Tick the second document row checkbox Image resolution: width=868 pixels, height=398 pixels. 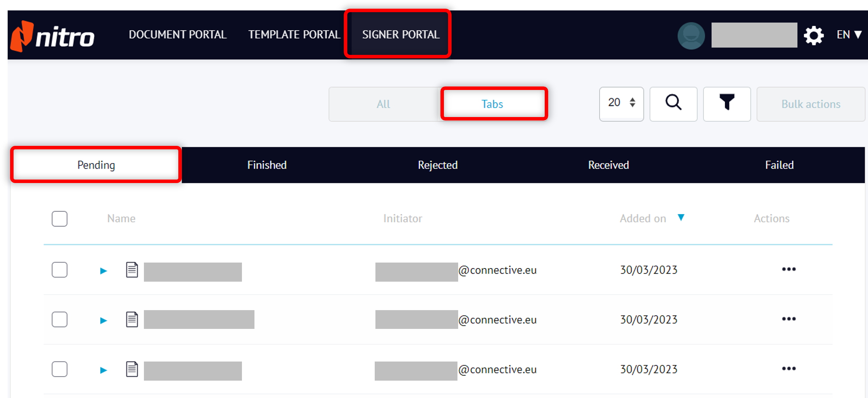[59, 320]
